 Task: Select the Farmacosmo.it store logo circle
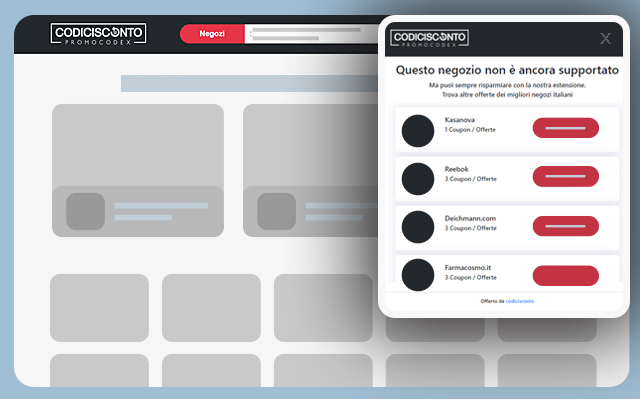[x=418, y=275]
